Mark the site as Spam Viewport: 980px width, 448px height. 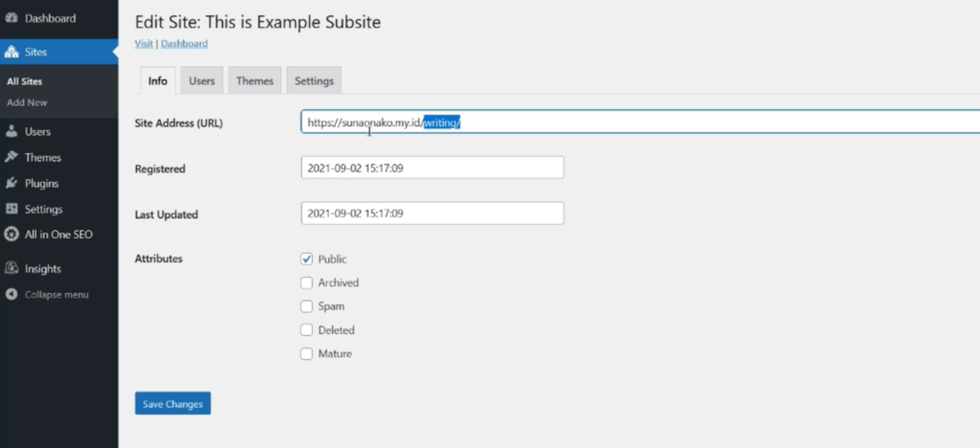[x=307, y=306]
